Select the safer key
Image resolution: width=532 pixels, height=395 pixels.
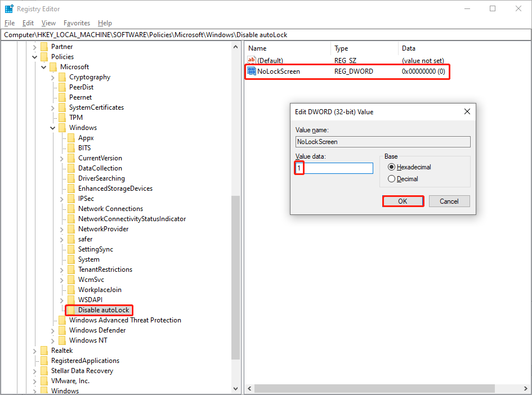85,239
